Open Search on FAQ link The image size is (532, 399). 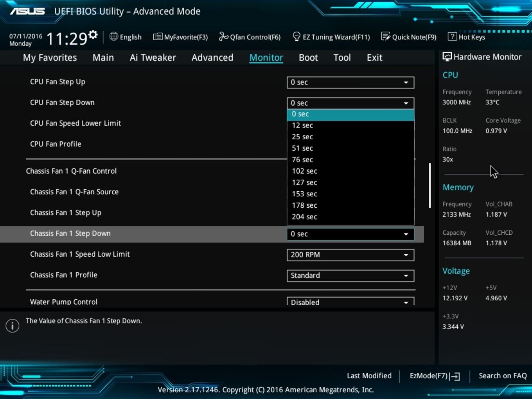coord(503,376)
